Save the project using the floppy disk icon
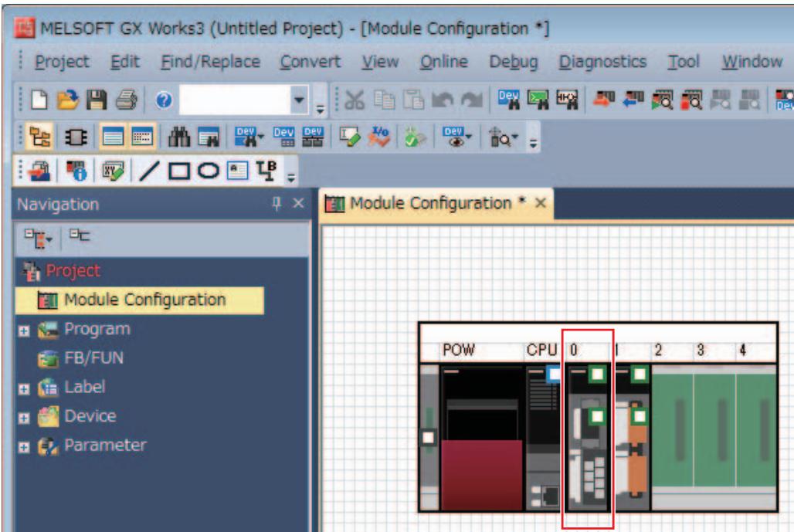The height and width of the screenshot is (532, 794). [97, 99]
